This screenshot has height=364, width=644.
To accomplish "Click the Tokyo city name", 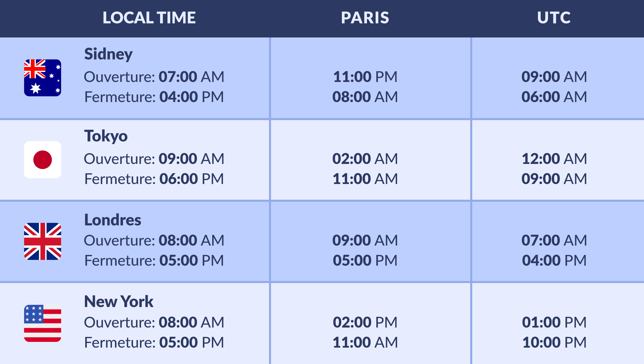I will 106,136.
